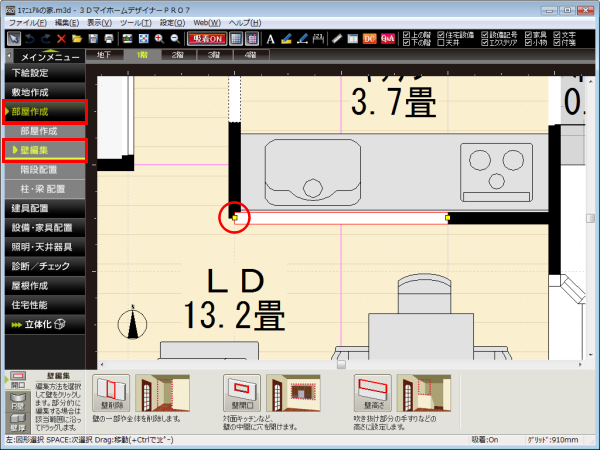Click the text tool 'A' icon

(x=270, y=38)
